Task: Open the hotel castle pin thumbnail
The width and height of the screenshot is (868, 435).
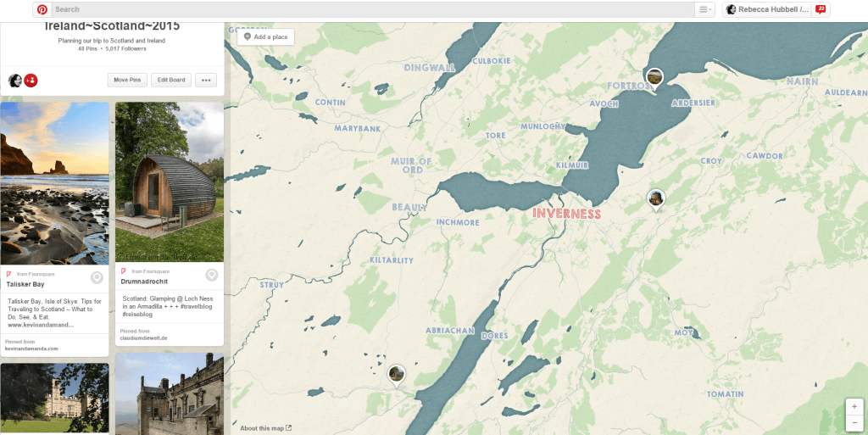Action: [x=55, y=398]
